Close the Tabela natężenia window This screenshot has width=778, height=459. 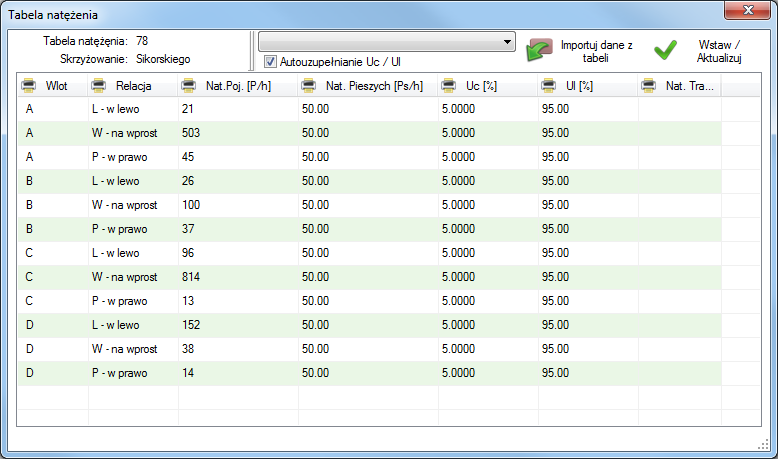(x=748, y=10)
